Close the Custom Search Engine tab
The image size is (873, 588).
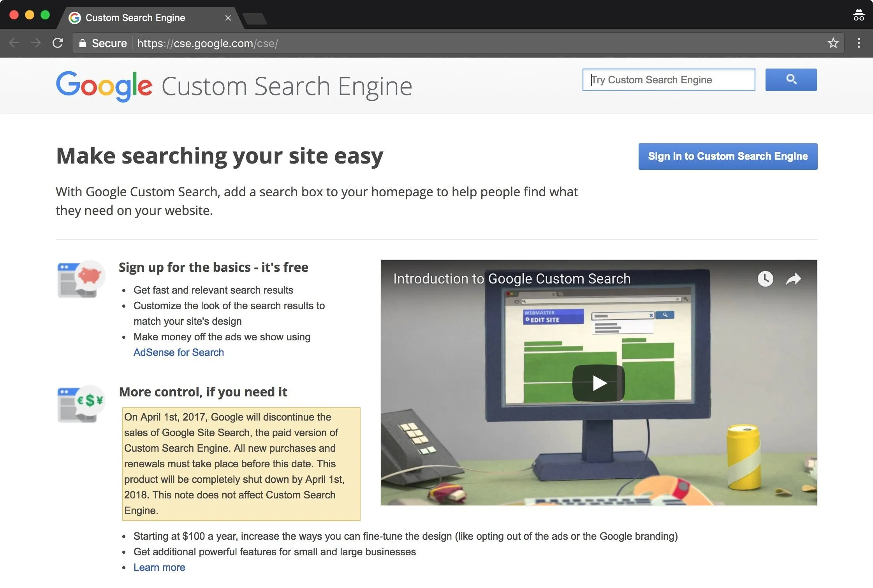228,18
